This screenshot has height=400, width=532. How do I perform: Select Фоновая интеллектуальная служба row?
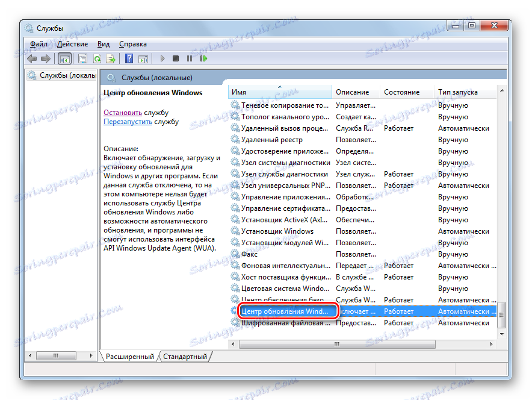click(x=363, y=266)
